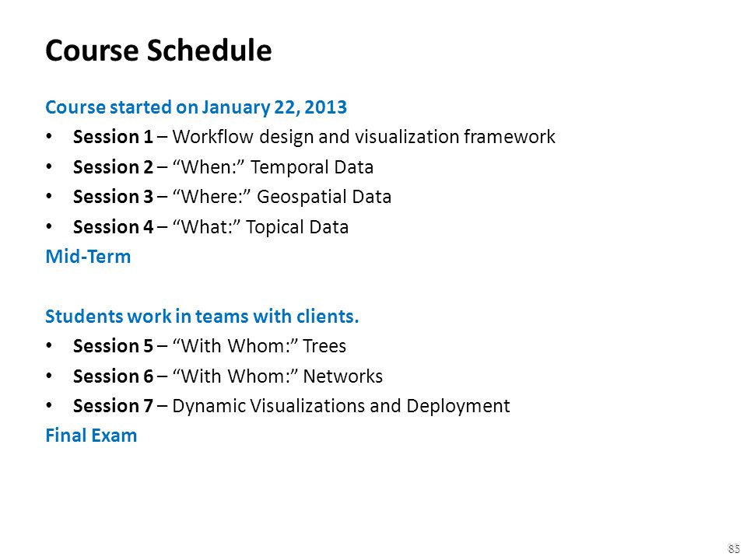
Task: Click the '"With Whom:" Networks' text
Action: (x=277, y=376)
